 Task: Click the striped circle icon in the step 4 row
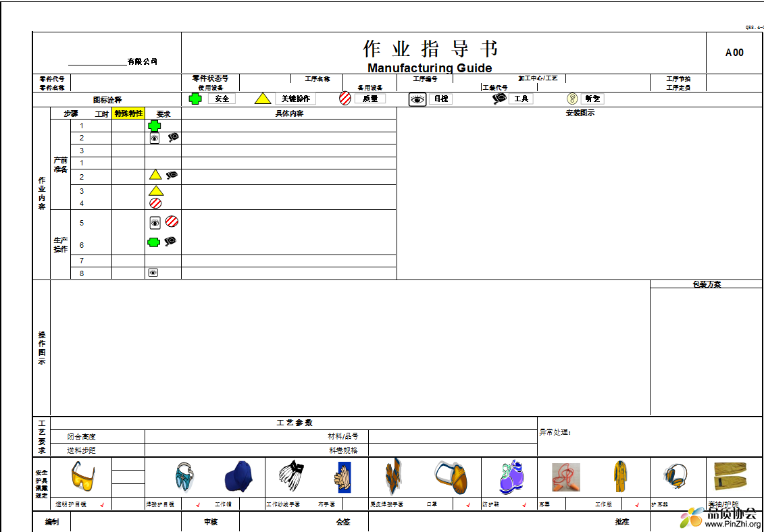155,203
